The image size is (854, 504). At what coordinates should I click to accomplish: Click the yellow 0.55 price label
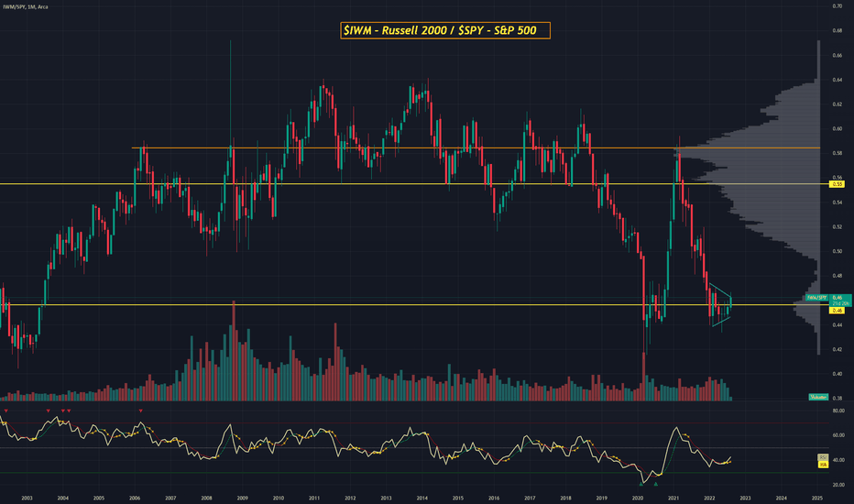pyautogui.click(x=837, y=184)
